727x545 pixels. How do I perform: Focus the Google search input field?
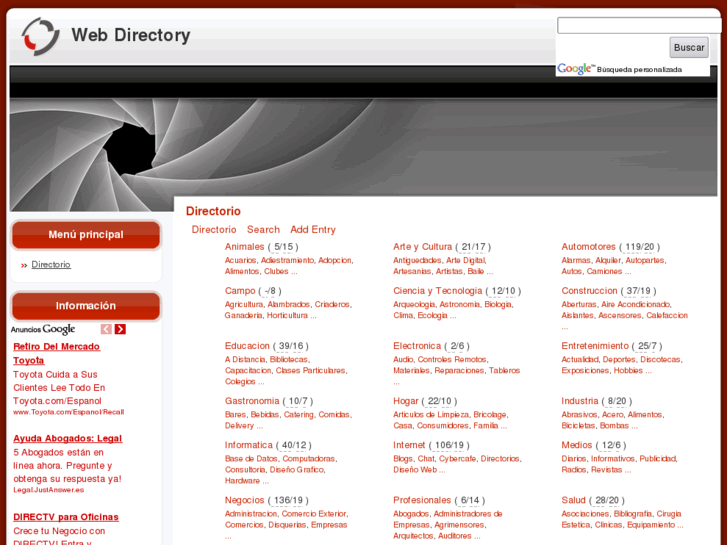639,26
